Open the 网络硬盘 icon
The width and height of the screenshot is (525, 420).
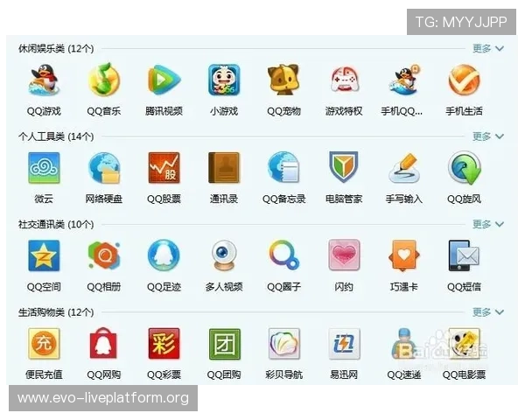click(x=104, y=168)
